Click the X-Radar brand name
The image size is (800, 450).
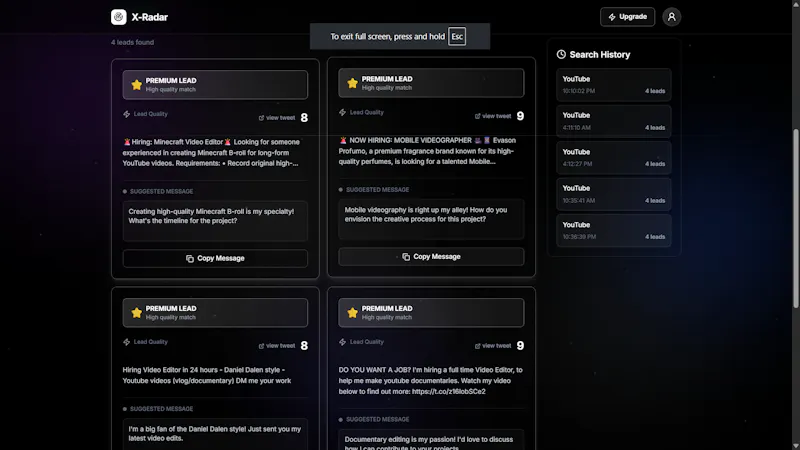[149, 17]
